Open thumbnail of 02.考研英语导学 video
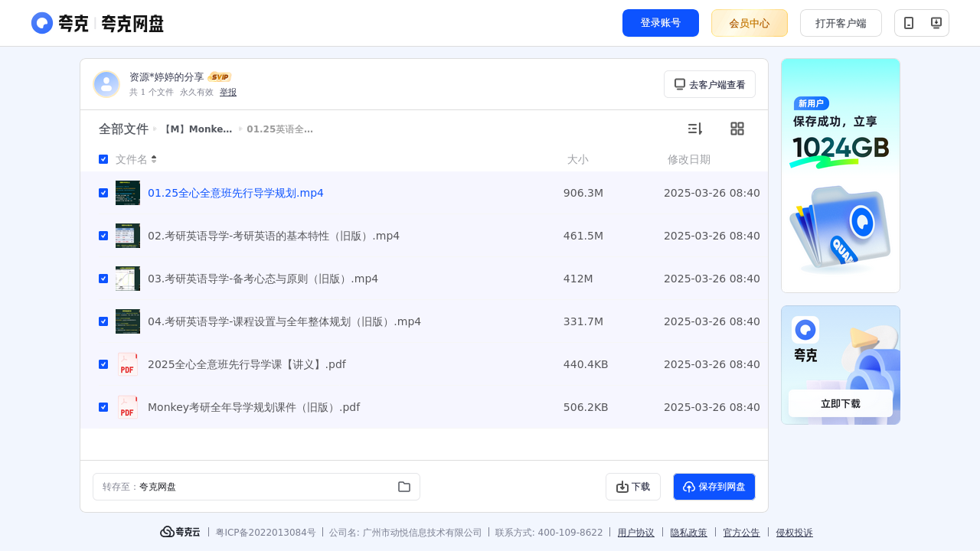Image resolution: width=980 pixels, height=551 pixels. (x=128, y=236)
